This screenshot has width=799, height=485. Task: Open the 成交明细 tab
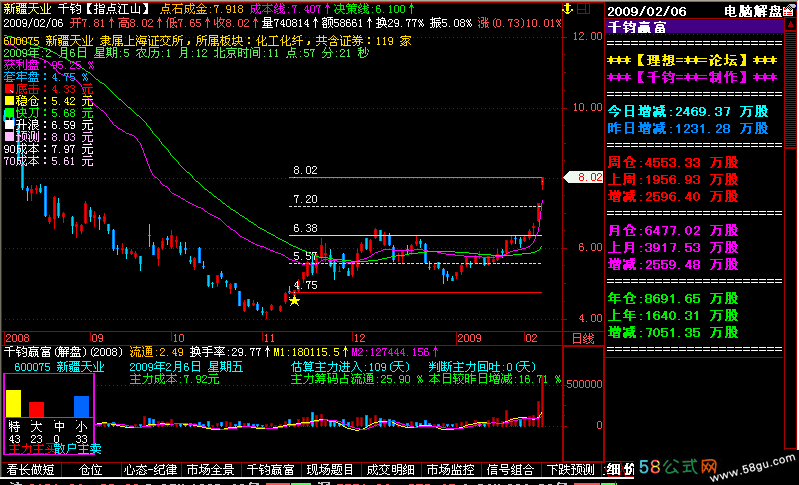[x=390, y=470]
